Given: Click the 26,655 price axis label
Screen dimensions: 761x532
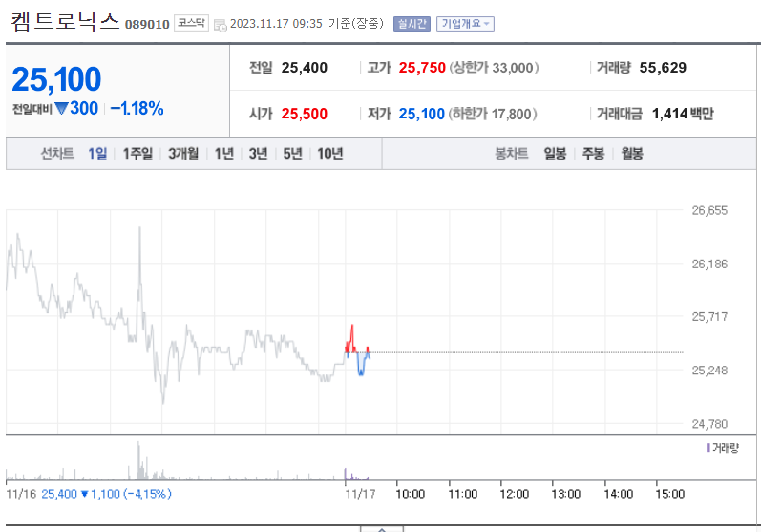Looking at the screenshot, I should pos(709,211).
